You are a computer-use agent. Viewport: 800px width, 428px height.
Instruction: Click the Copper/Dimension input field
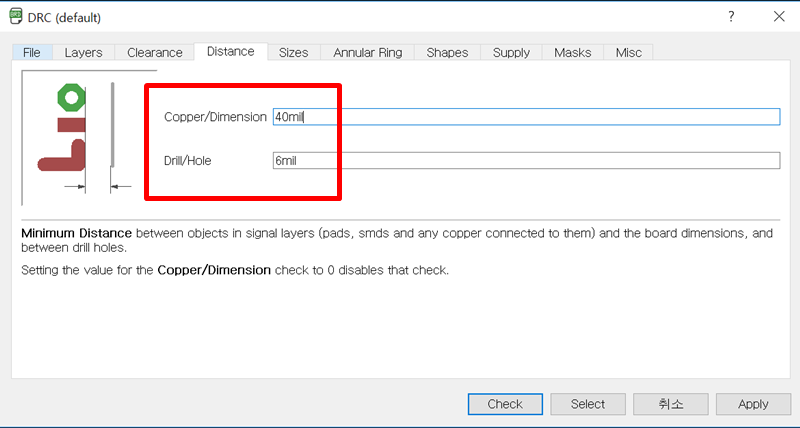tap(525, 117)
